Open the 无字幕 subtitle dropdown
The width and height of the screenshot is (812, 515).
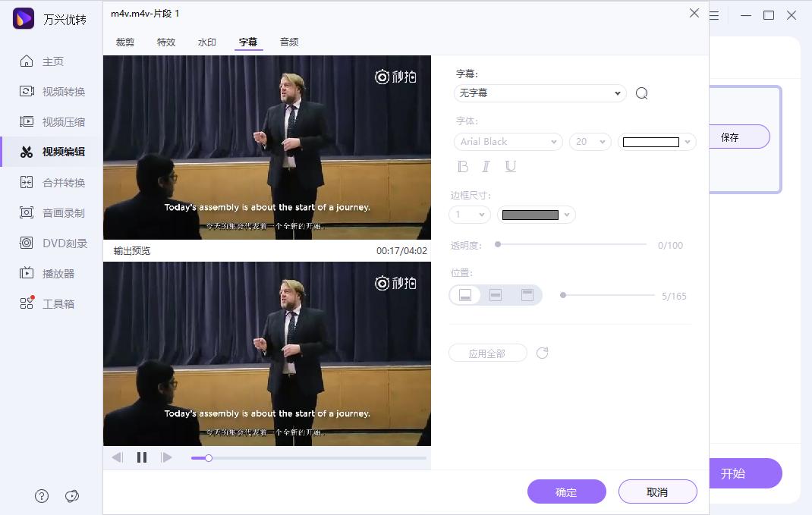[540, 93]
